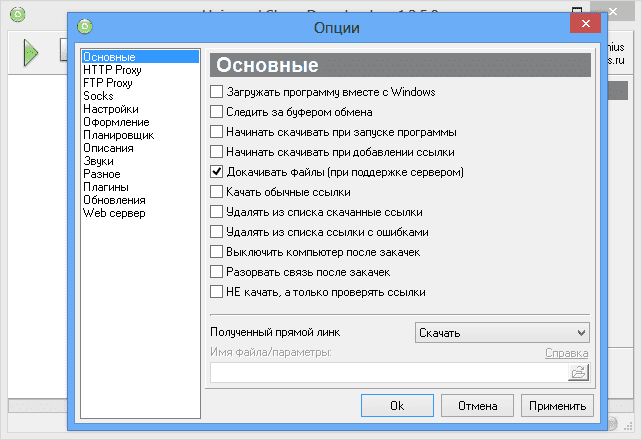Select HTTP Proxy in the category list
642x440 pixels.
coord(112,69)
